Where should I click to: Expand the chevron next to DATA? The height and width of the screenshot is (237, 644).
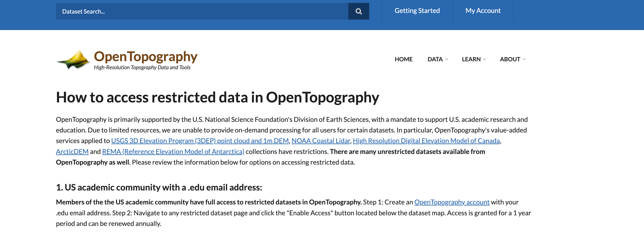(446, 59)
